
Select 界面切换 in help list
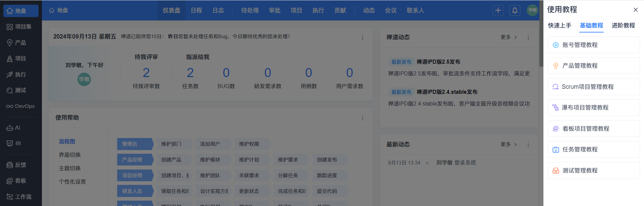[x=70, y=155]
